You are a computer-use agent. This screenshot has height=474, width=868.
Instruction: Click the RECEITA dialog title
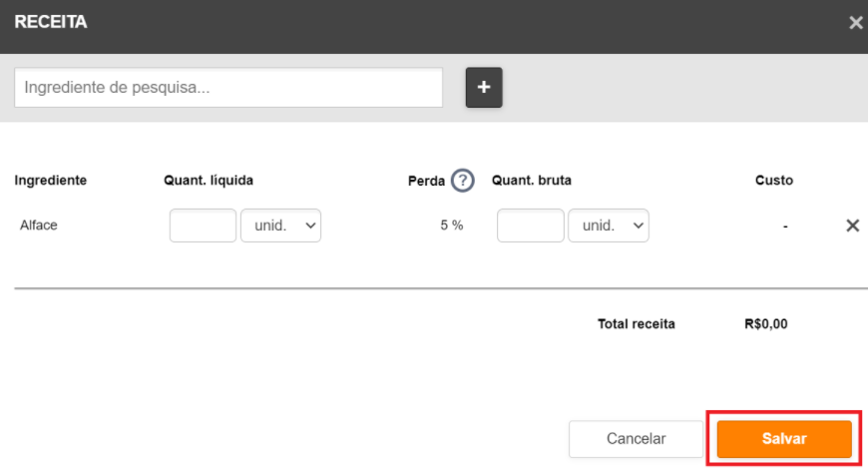50,22
